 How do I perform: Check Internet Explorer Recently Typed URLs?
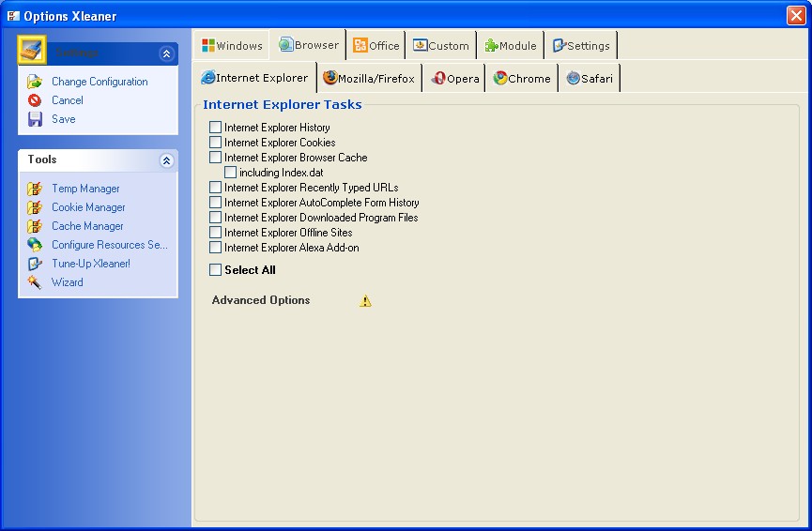[x=215, y=188]
